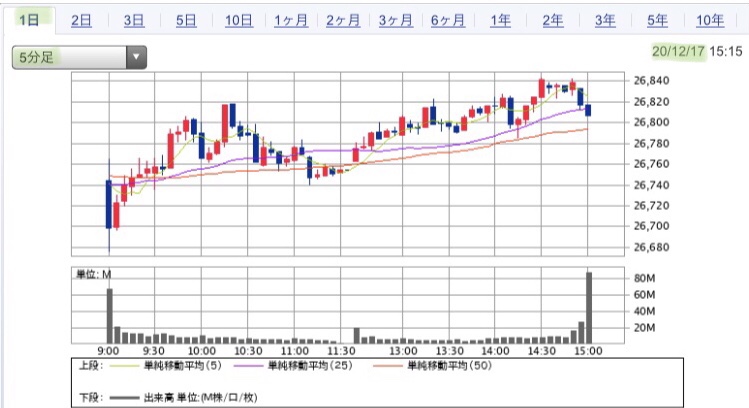Image resolution: width=749 pixels, height=408 pixels.
Task: Click the 単純移動平均(50) legend entry
Action: click(x=432, y=366)
